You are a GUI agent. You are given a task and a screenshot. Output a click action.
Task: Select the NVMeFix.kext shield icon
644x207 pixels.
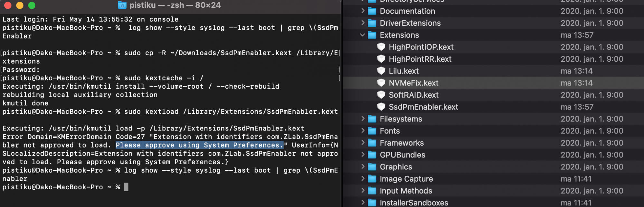[381, 83]
